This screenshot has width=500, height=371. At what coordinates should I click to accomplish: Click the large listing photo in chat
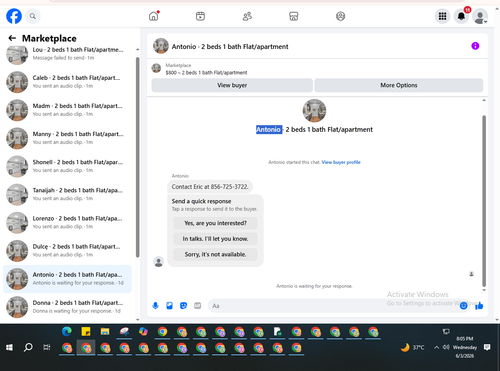(314, 111)
